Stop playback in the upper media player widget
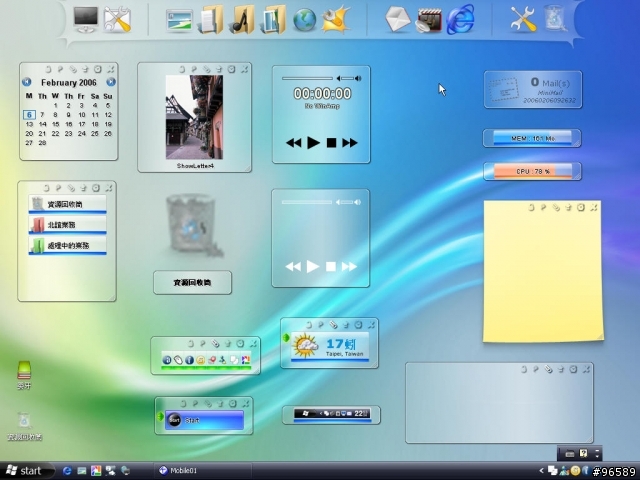Screen dimensions: 640x480 pyautogui.click(x=331, y=142)
